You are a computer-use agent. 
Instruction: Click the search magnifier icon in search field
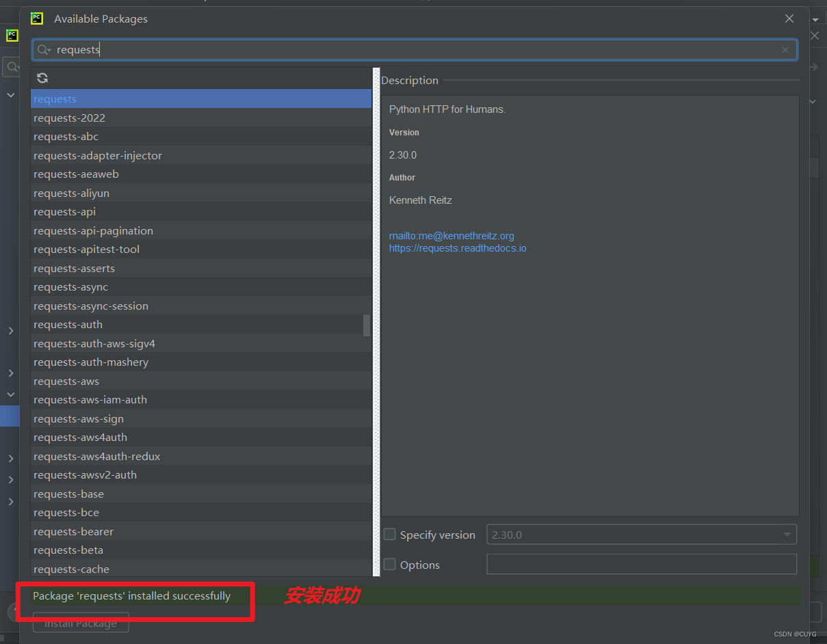(44, 50)
